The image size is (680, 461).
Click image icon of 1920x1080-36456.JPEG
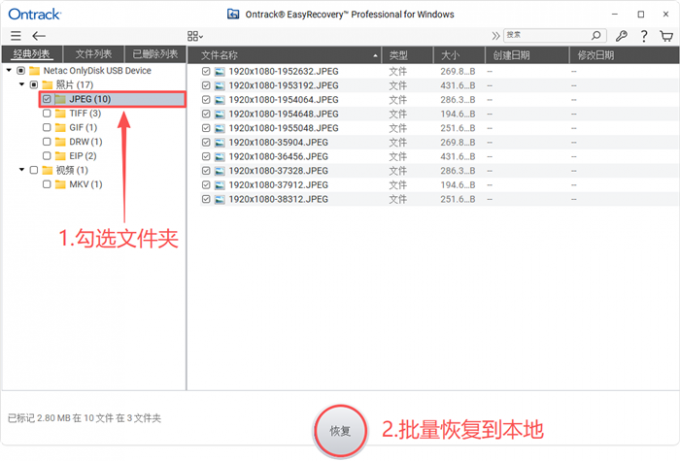[x=220, y=157]
